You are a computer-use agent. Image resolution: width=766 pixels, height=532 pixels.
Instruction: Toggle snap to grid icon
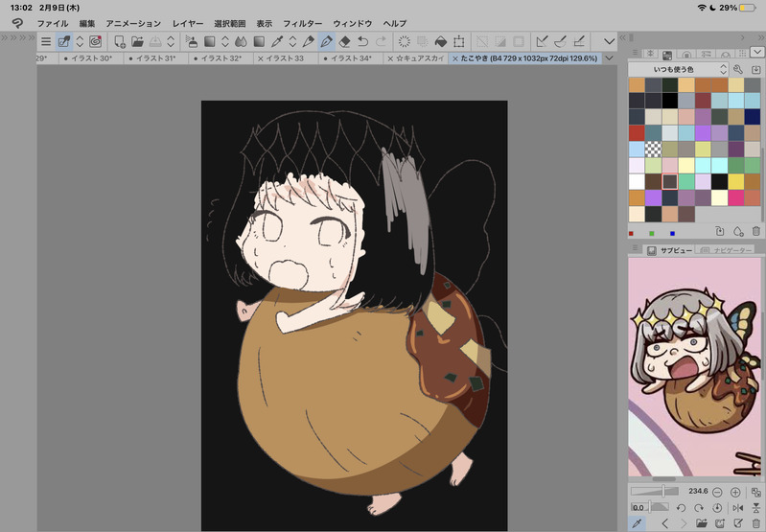[x=579, y=41]
